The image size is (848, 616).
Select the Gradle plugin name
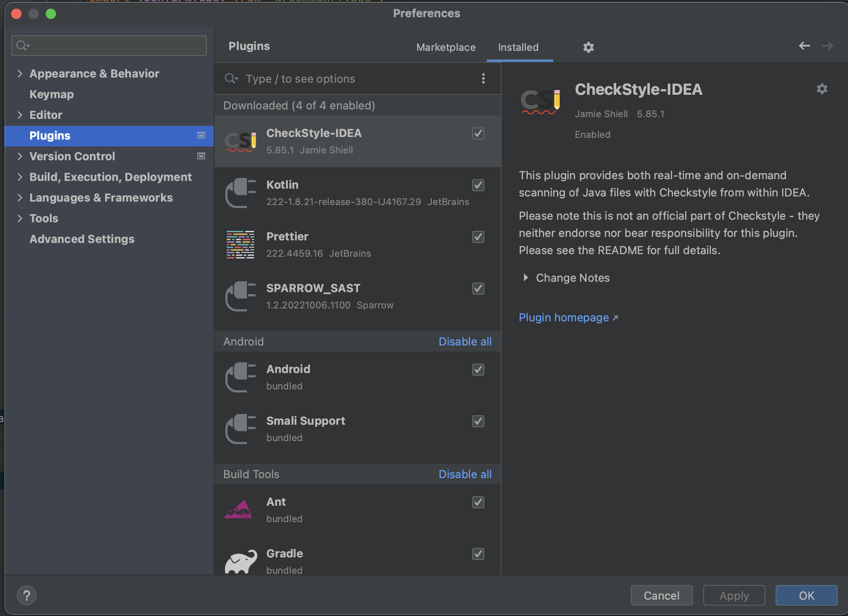pyautogui.click(x=284, y=554)
